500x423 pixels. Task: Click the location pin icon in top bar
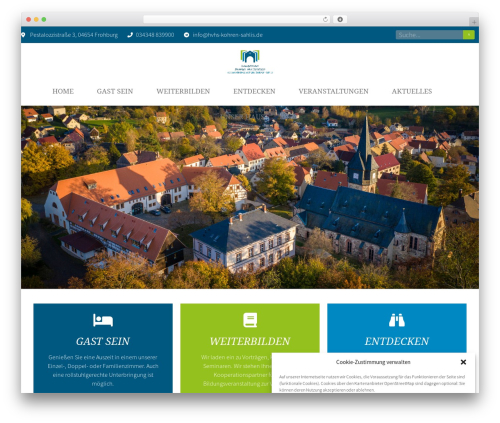click(x=23, y=35)
